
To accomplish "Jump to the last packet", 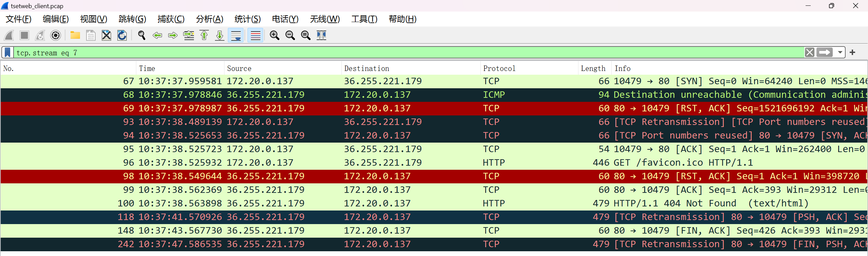I will click(220, 35).
